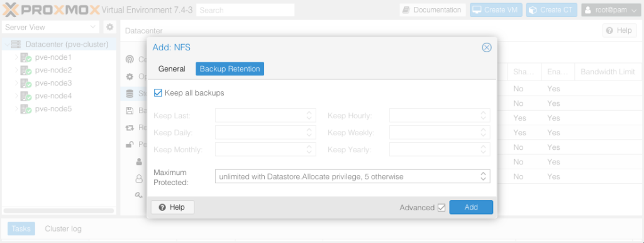644x243 pixels.
Task: Click the Replication arrows icon in menu
Action: pos(130,127)
